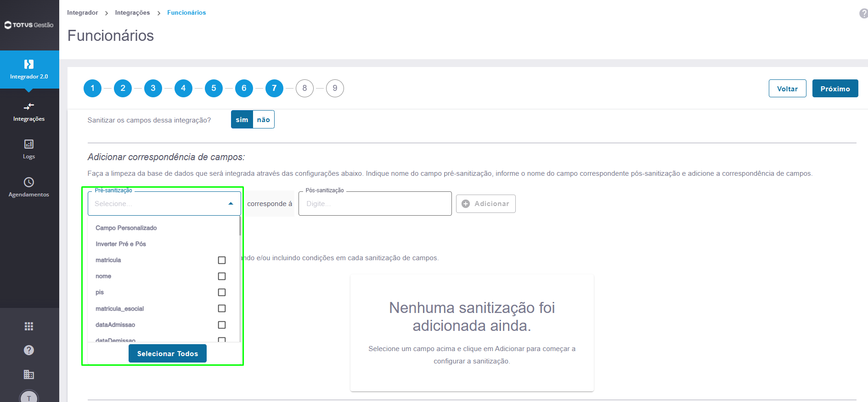Screen dimensions: 868x402
Task: Open the Logs sidebar section
Action: point(29,150)
